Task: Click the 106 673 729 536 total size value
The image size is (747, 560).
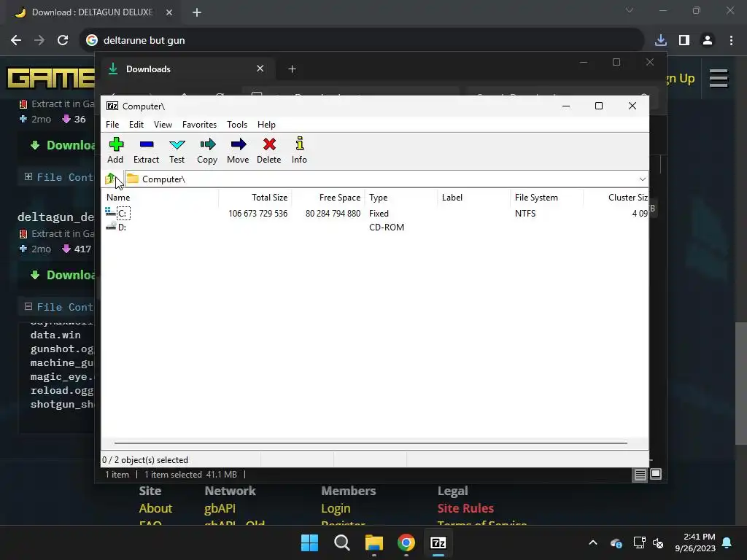Action: coord(258,214)
